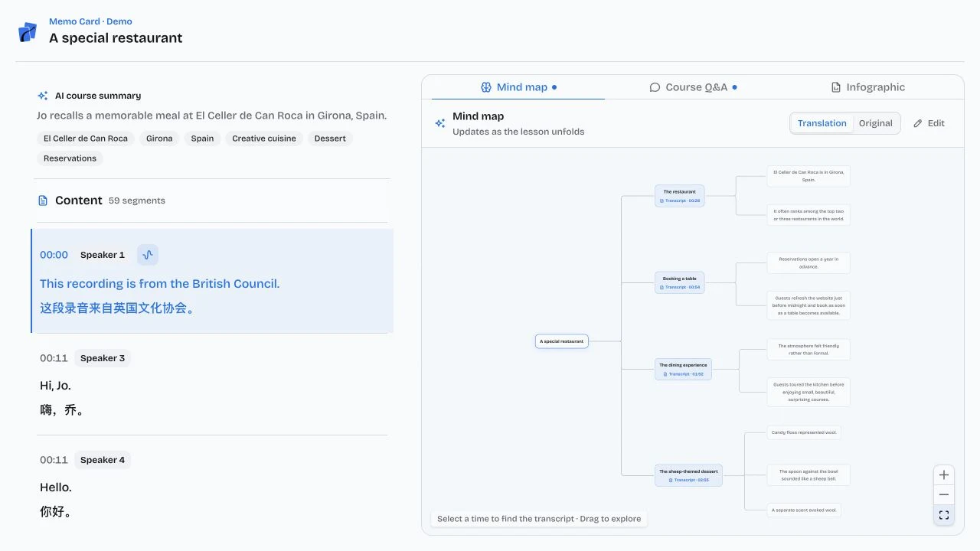The width and height of the screenshot is (980, 551).
Task: Click the 00:11 timestamp for Speaker 3
Action: pyautogui.click(x=54, y=358)
